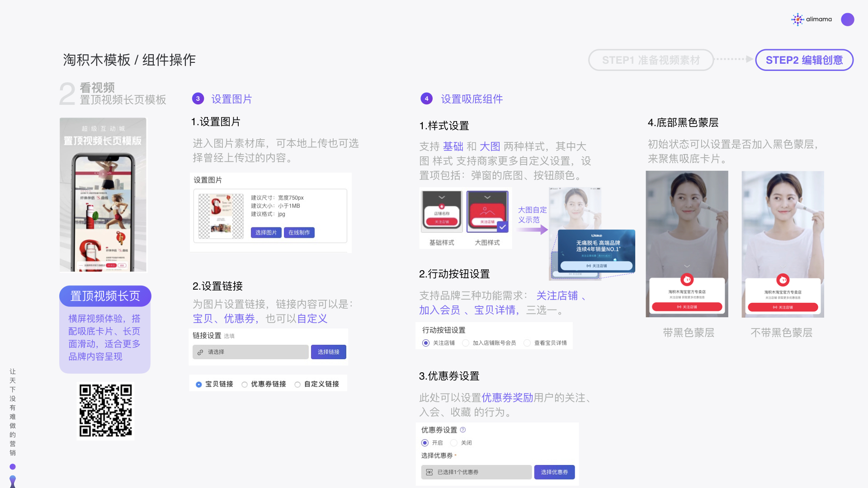
Task: Click the 链接设置 label
Action: [207, 335]
